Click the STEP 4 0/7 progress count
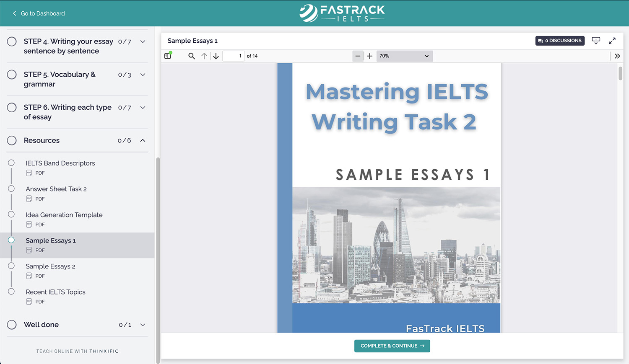This screenshot has height=364, width=629. point(125,42)
